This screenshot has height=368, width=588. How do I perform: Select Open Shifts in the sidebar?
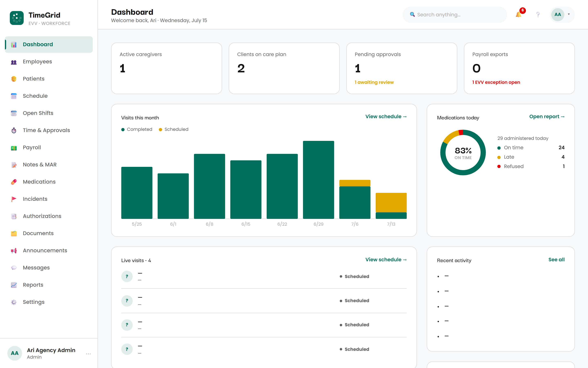49,113
